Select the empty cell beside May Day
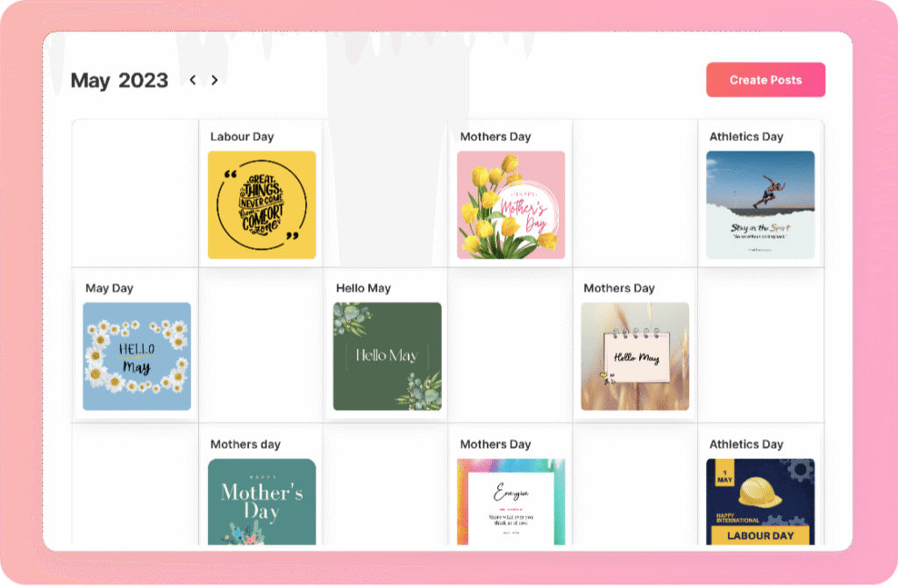Viewport: 898px width, 588px height. [261, 345]
